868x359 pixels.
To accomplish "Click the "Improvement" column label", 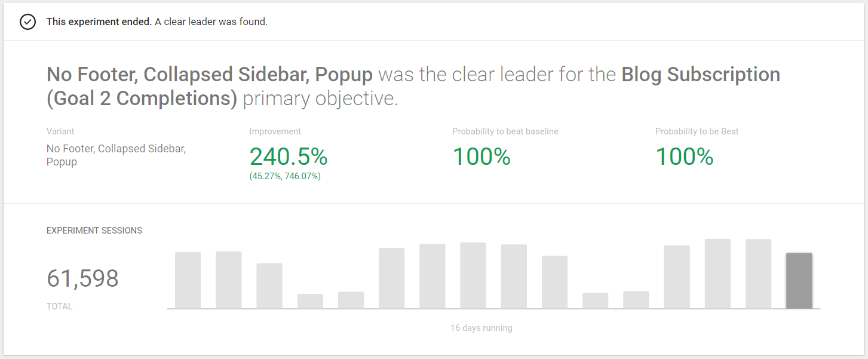I will [275, 131].
